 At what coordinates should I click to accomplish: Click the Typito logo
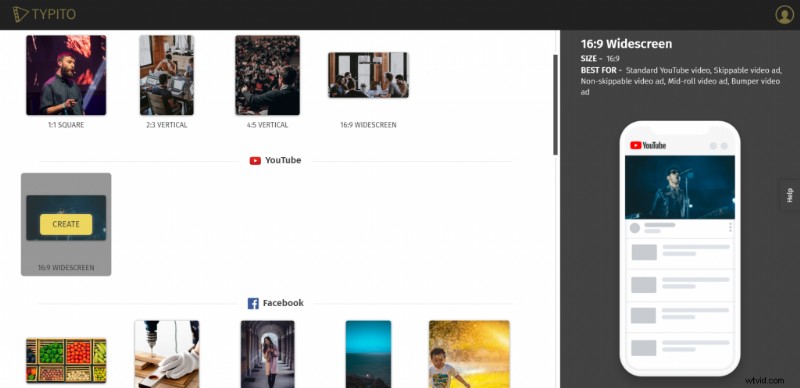pyautogui.click(x=44, y=14)
